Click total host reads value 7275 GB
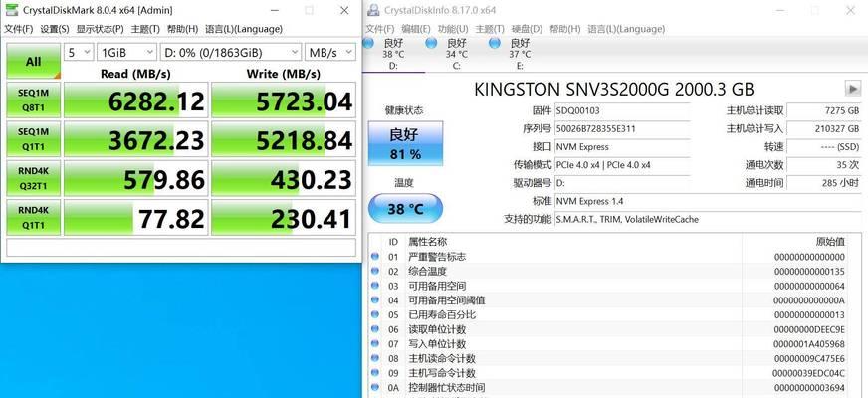 [825, 110]
